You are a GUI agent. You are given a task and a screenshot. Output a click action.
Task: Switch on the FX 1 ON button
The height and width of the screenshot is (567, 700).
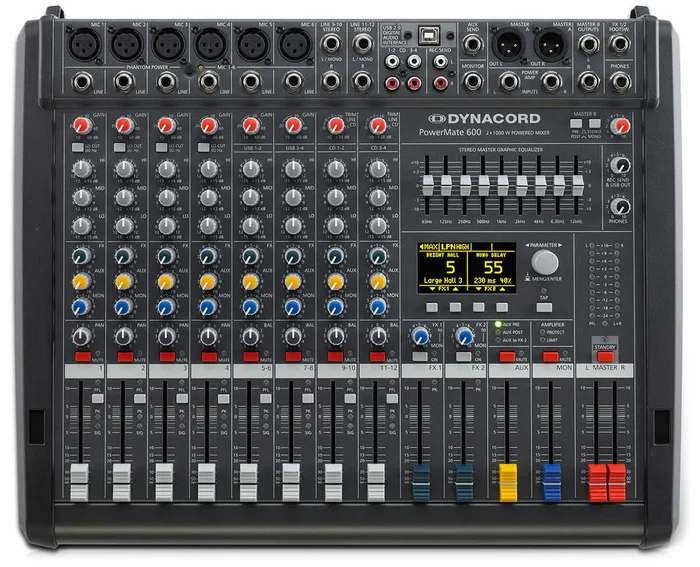tap(420, 357)
